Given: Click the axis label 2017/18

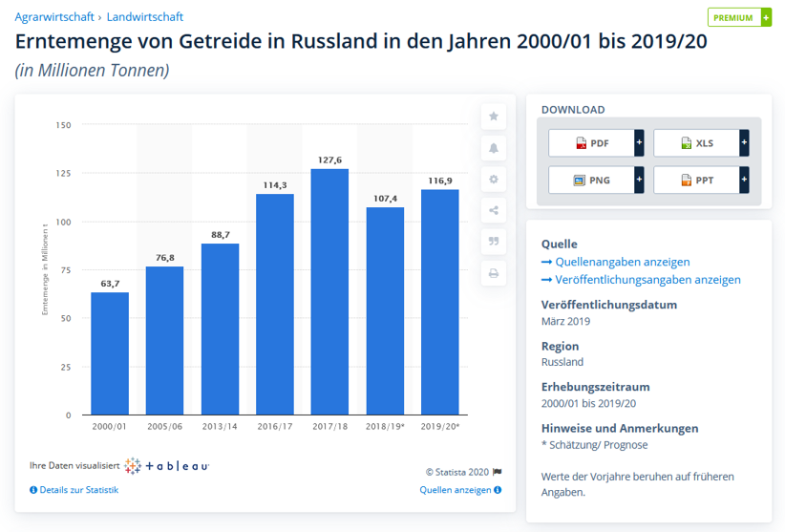Looking at the screenshot, I should (329, 426).
